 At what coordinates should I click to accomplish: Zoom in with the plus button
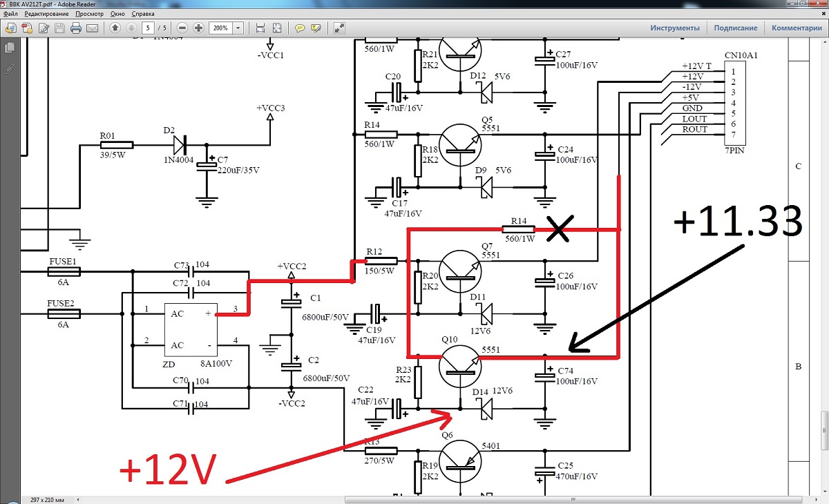click(x=199, y=28)
